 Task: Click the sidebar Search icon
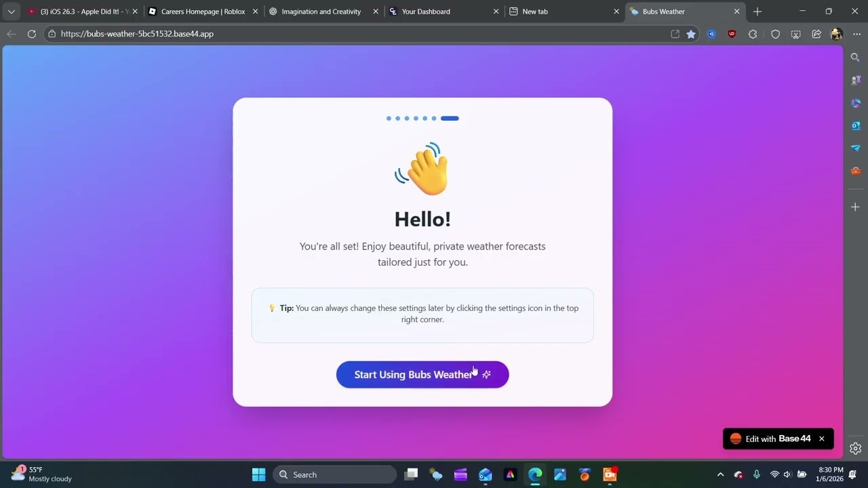pos(856,58)
